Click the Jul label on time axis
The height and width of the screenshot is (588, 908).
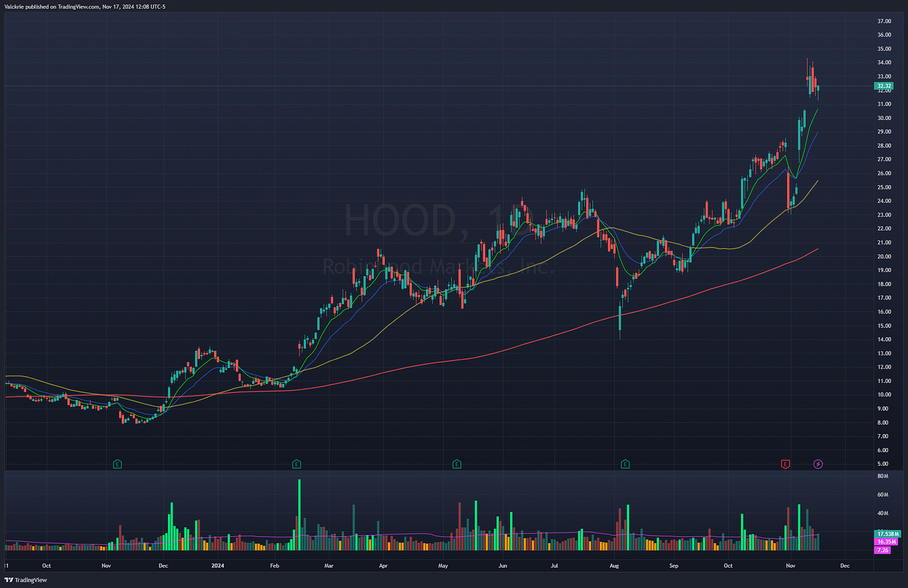tap(554, 566)
